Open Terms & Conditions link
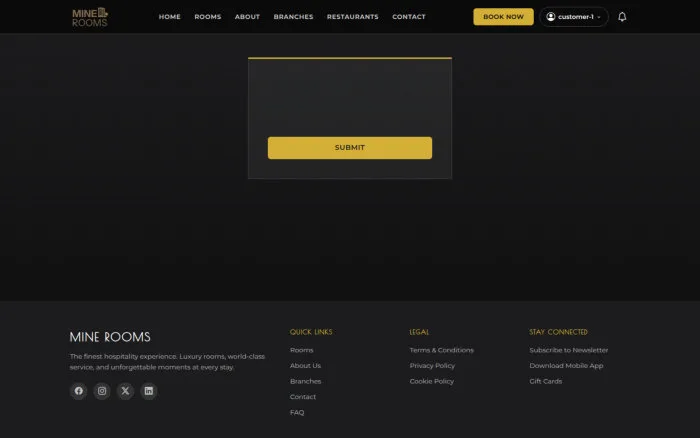The image size is (700, 438). click(x=442, y=350)
